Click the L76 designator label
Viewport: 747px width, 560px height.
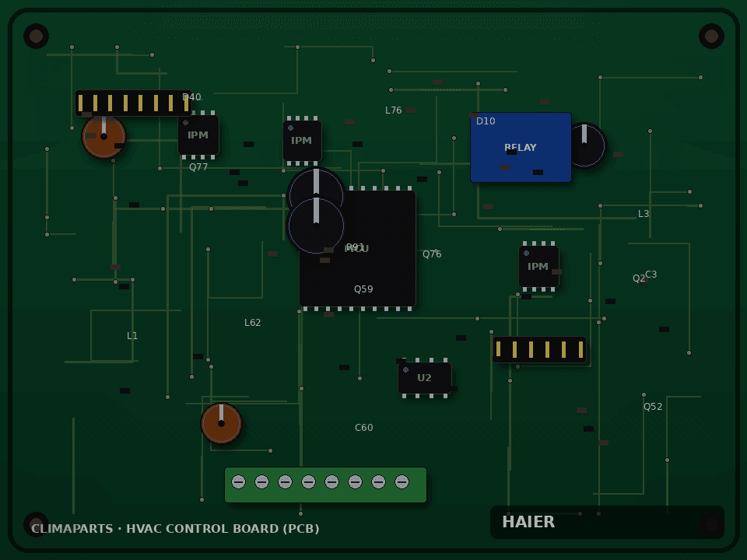click(394, 110)
